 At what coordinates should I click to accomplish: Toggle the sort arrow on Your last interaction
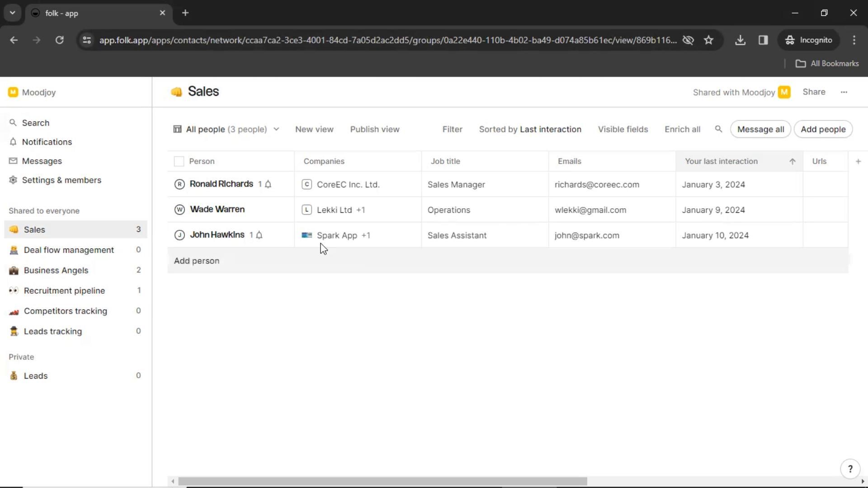[792, 162]
